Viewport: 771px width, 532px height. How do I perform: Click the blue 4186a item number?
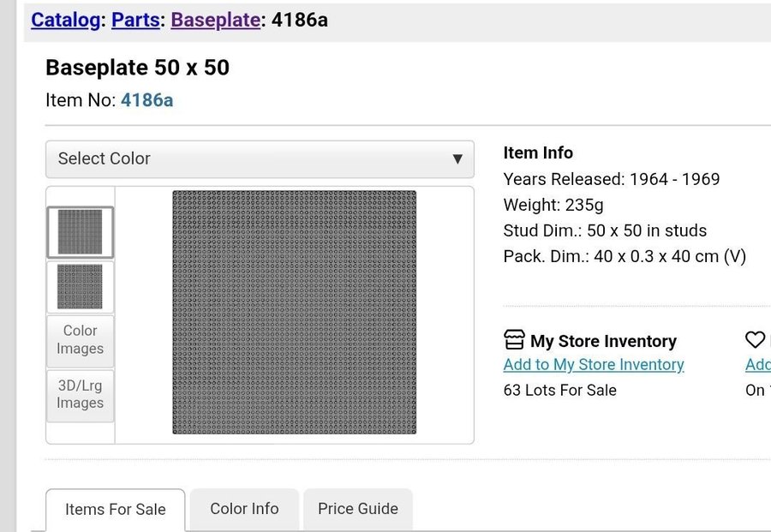pos(146,100)
